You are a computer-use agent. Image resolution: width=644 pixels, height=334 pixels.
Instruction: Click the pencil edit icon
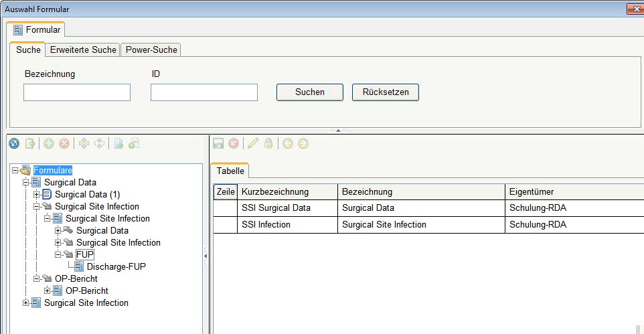(x=253, y=143)
